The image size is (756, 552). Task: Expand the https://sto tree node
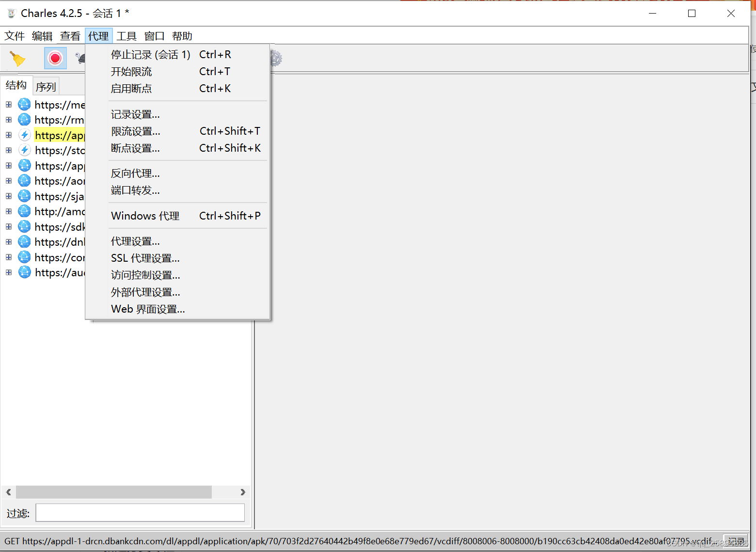pos(9,150)
